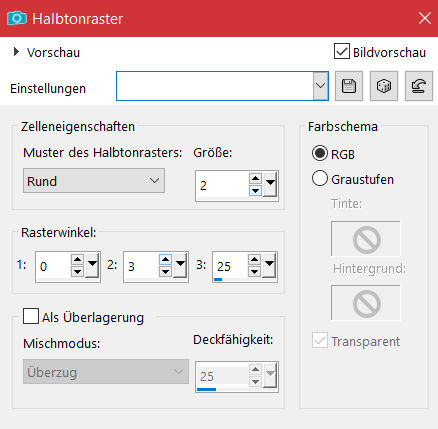Open Rasterwinkel 3 slider popup arrow
The width and height of the screenshot is (438, 429).
pyautogui.click(x=269, y=265)
